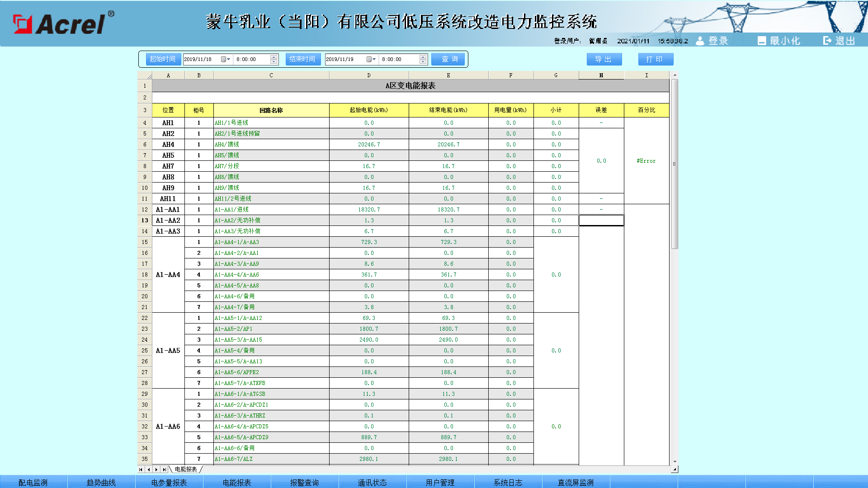The height and width of the screenshot is (488, 868).
Task: Click the 退出 exit icon in header
Action: point(827,41)
